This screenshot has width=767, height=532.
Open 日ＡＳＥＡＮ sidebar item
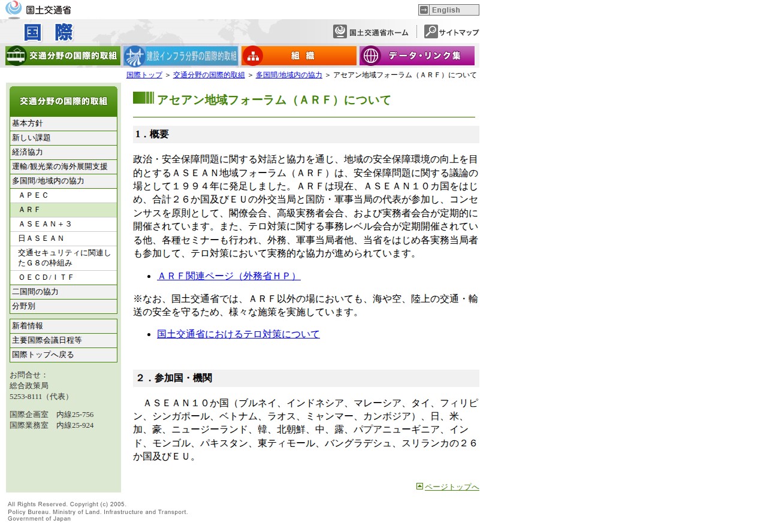[x=64, y=238]
